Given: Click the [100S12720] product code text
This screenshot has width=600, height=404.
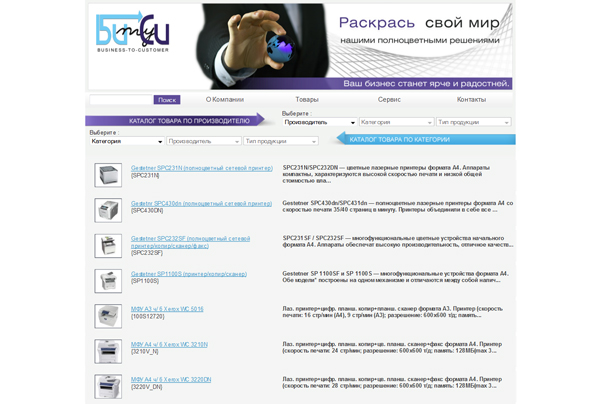Looking at the screenshot, I should tap(147, 316).
